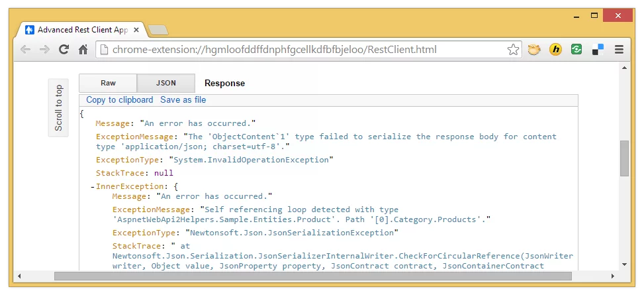
Task: Close the Advanced Rest Client tab
Action: click(136, 30)
